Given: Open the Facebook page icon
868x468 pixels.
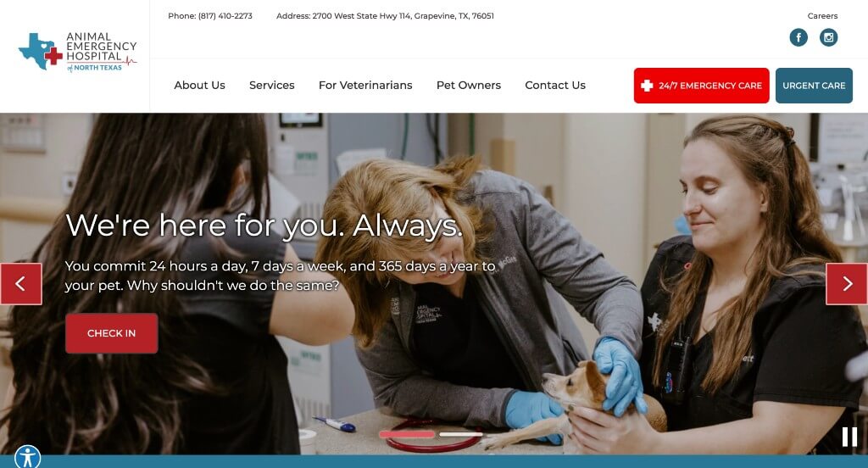Looking at the screenshot, I should coord(798,37).
